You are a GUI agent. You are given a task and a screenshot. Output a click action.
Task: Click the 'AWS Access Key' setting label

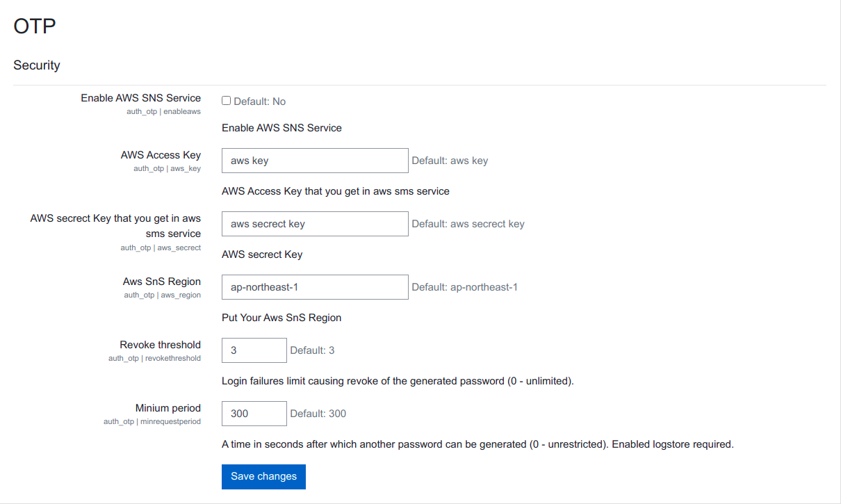coord(161,155)
